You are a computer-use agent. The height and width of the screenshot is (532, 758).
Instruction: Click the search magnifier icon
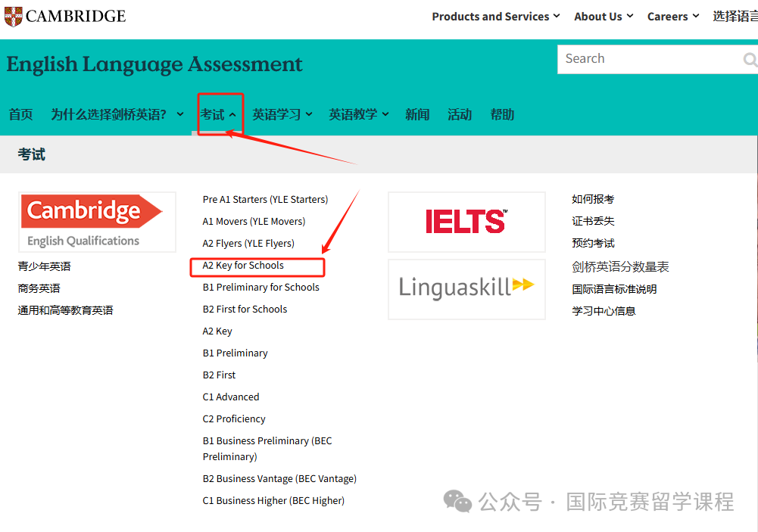click(x=750, y=60)
